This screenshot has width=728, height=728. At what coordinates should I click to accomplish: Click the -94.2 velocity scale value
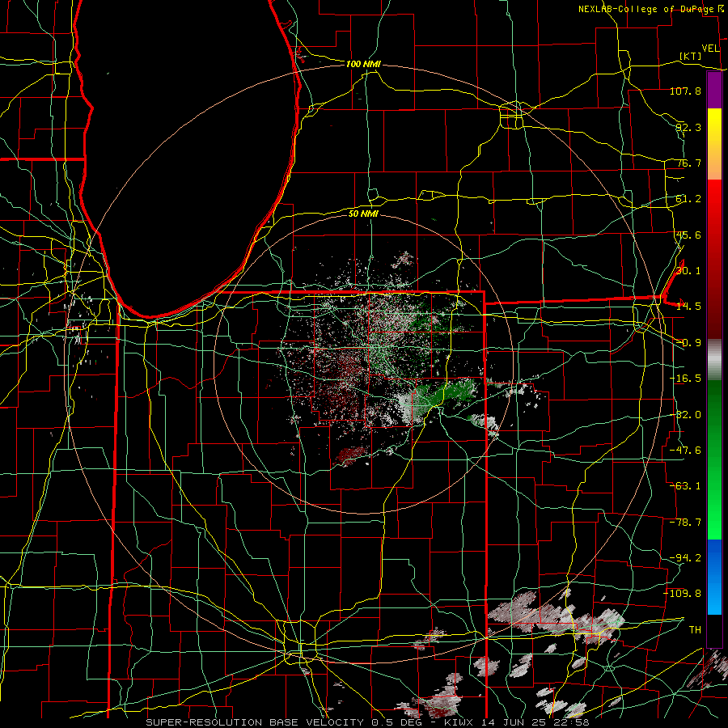tap(685, 558)
